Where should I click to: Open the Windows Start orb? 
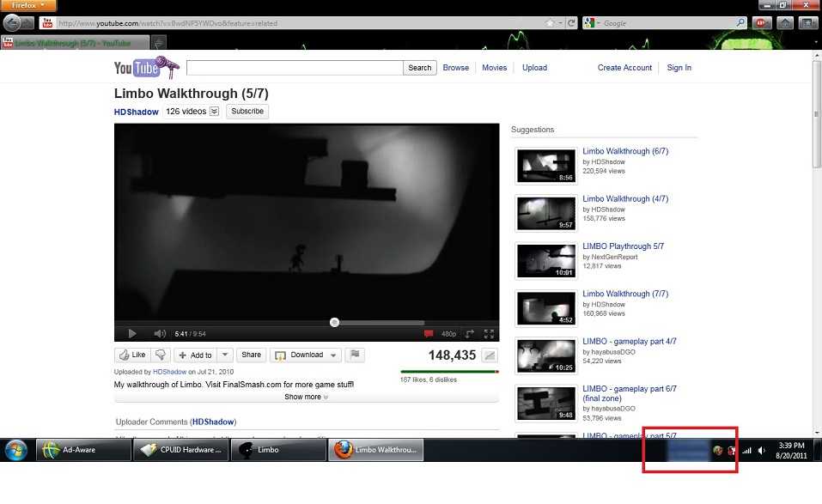(x=15, y=450)
